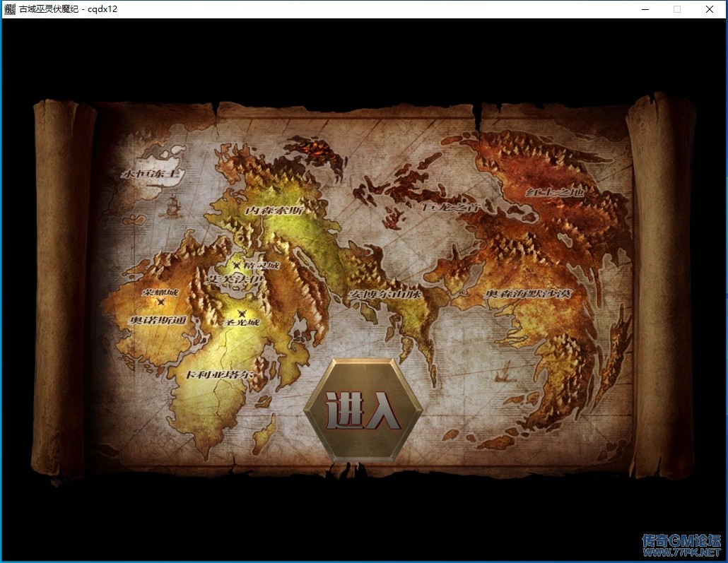This screenshot has width=728, height=563.
Task: Select the 圣光城 crossed-swords marker
Action: (240, 314)
